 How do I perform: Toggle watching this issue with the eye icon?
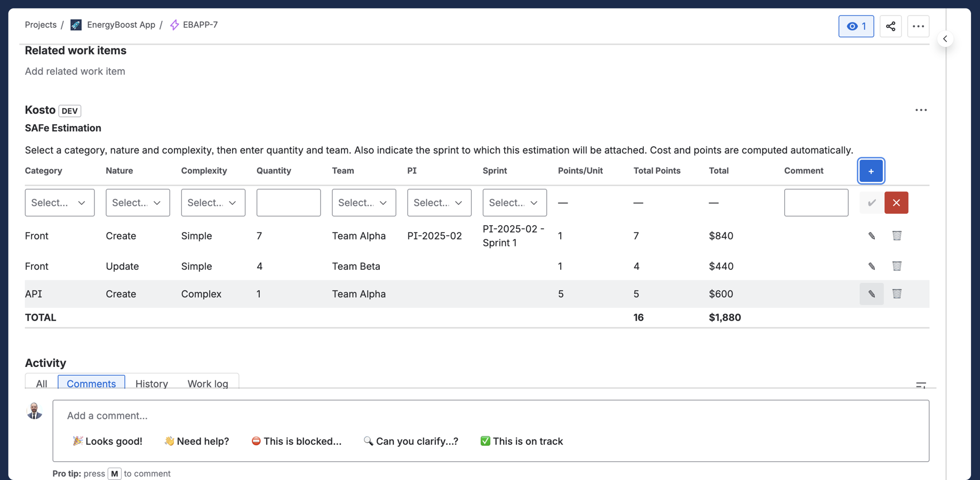pos(856,26)
